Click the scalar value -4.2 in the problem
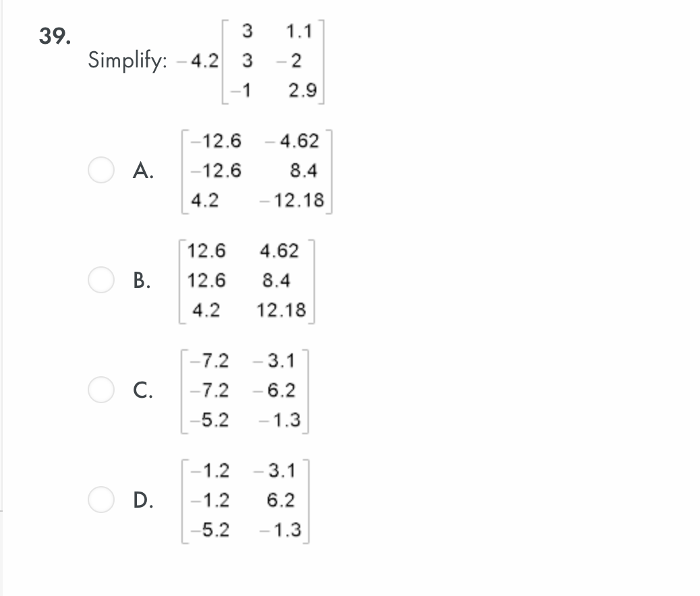This screenshot has height=596, width=700. tap(197, 61)
